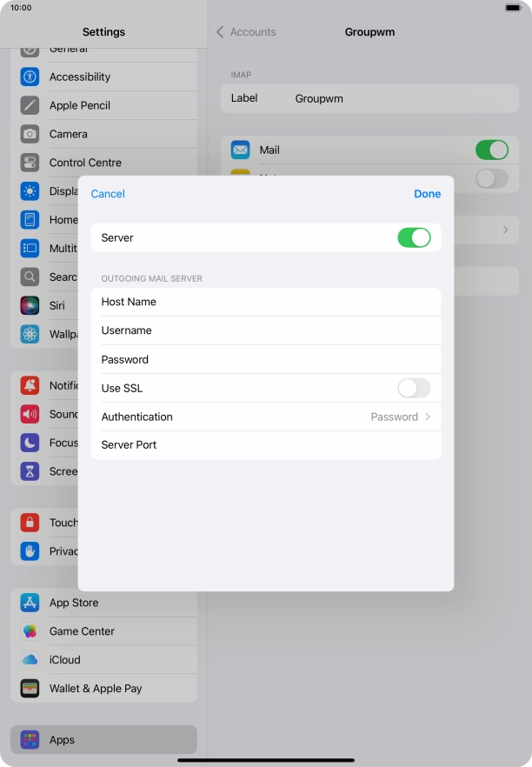Screen dimensions: 532x767
Task: Select the iCloud icon
Action: click(x=30, y=660)
